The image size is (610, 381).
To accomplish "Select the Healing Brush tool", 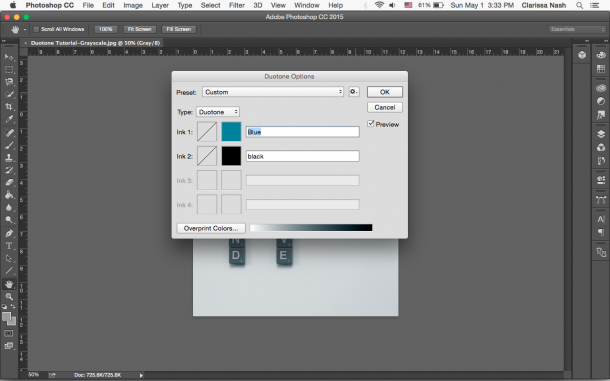I will click(x=9, y=133).
